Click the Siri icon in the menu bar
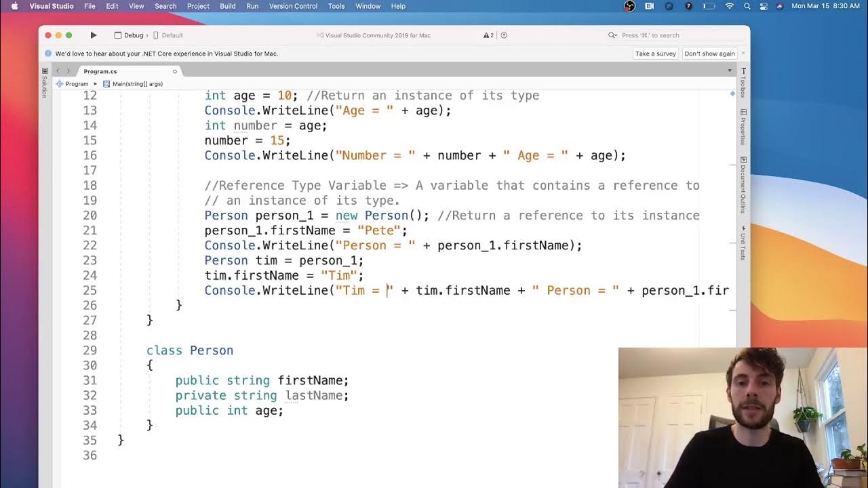 coord(779,6)
